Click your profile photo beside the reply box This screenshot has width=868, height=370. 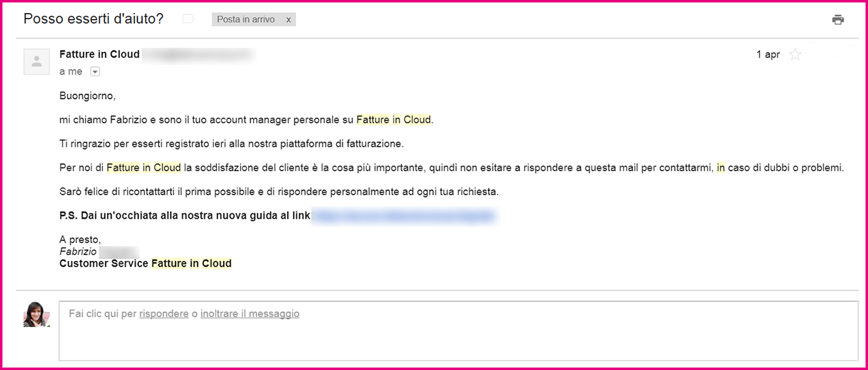36,315
